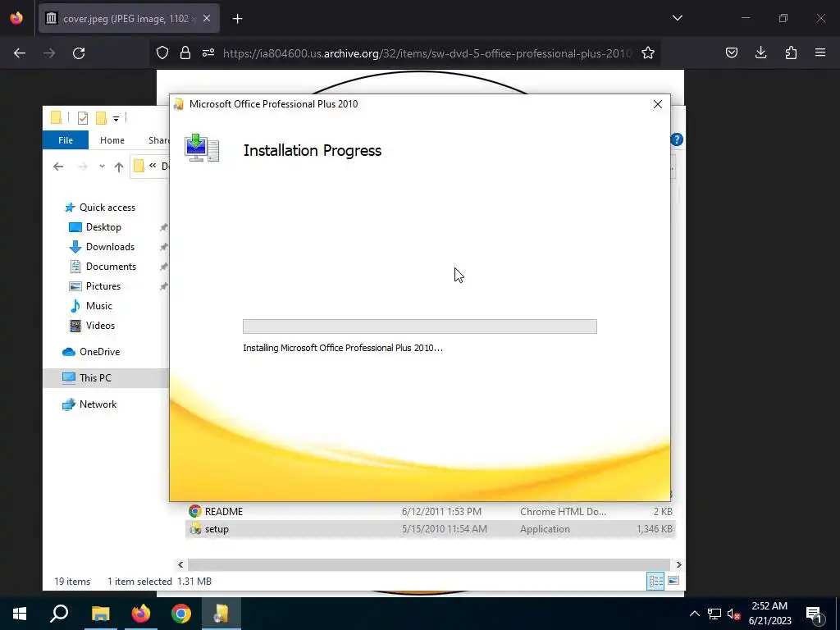This screenshot has height=630, width=840.
Task: Click README size 2 KB cell
Action: (663, 512)
